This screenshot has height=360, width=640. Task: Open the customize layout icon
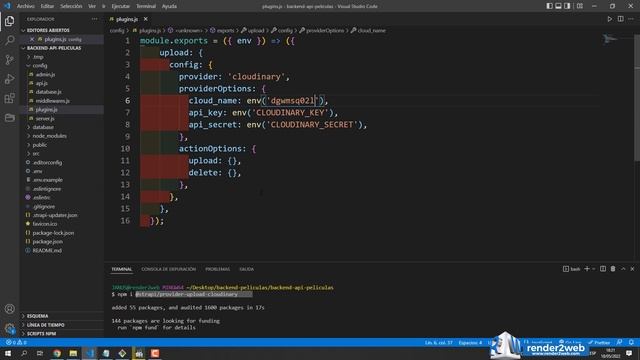(x=580, y=6)
